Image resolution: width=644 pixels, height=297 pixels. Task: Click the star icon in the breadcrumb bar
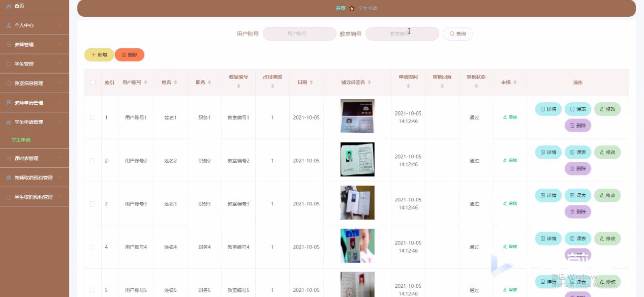[x=352, y=8]
